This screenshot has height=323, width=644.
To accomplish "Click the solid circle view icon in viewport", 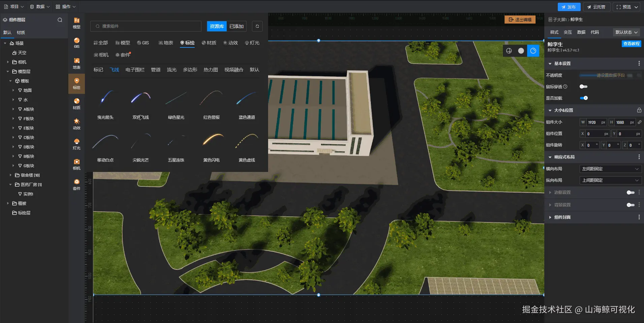I will 521,51.
